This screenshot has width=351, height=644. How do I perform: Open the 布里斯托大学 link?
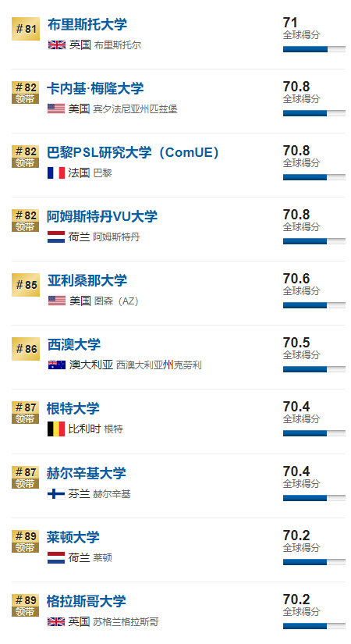pos(87,25)
